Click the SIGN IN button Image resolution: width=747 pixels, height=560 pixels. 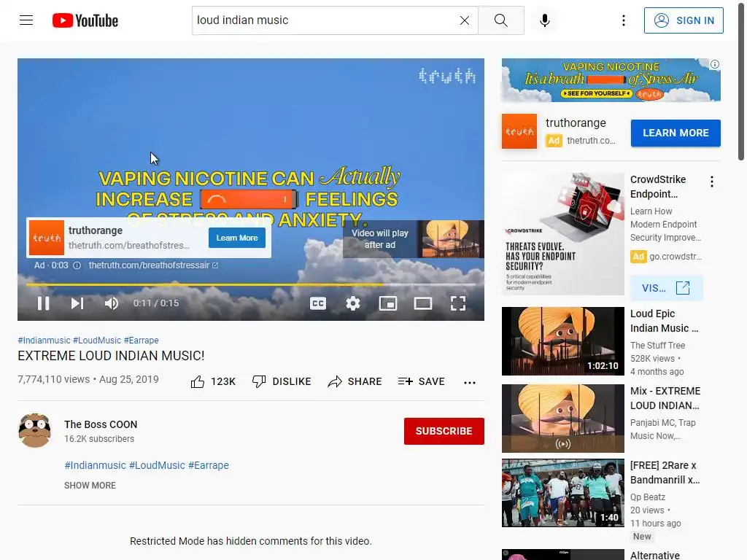(x=684, y=20)
